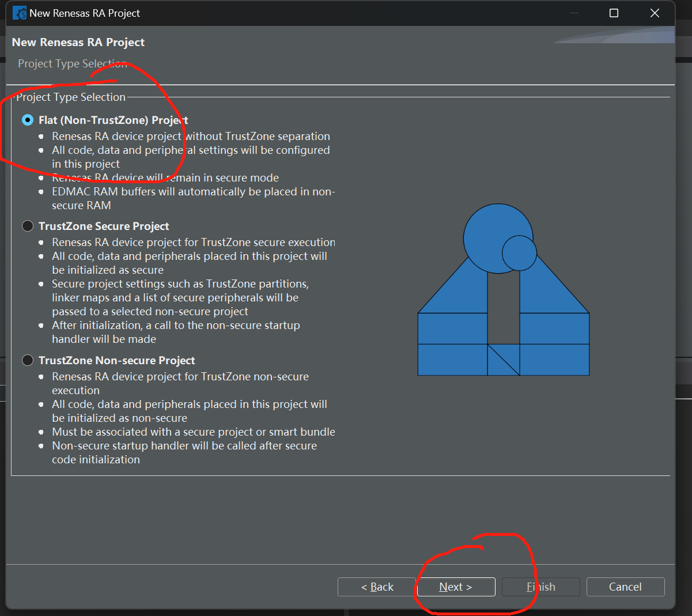The image size is (692, 616).
Task: Pick TrustZone Non-secure Project radio option
Action: [28, 360]
